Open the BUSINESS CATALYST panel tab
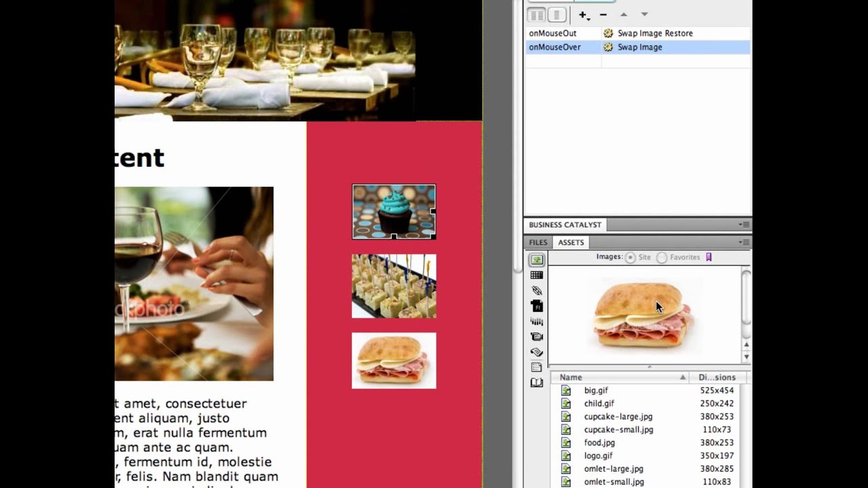Viewport: 868px width, 488px height. tap(565, 224)
